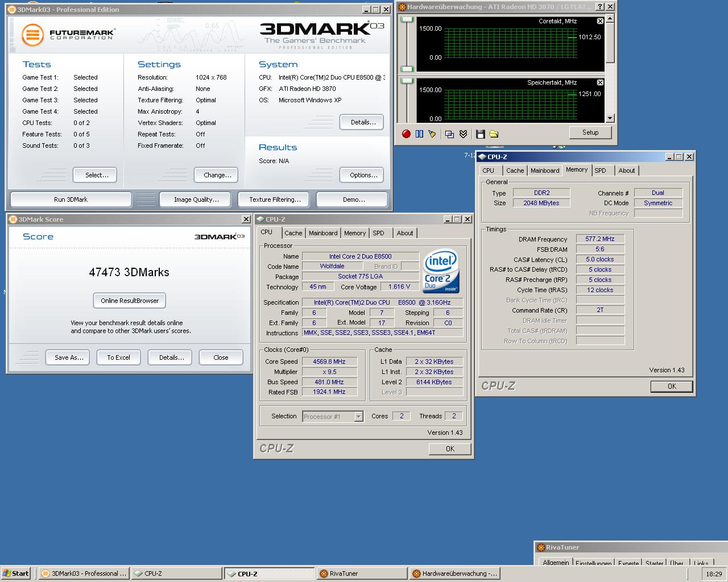Screen dimensions: 728x582
Task: Open the About tab in the CPU-Z CPU window
Action: point(405,233)
